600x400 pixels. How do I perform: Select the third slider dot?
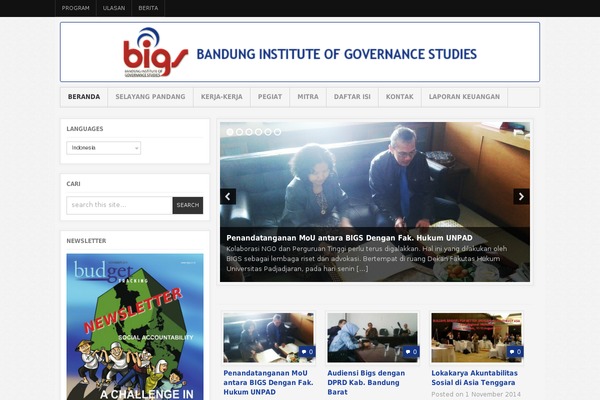click(x=249, y=132)
